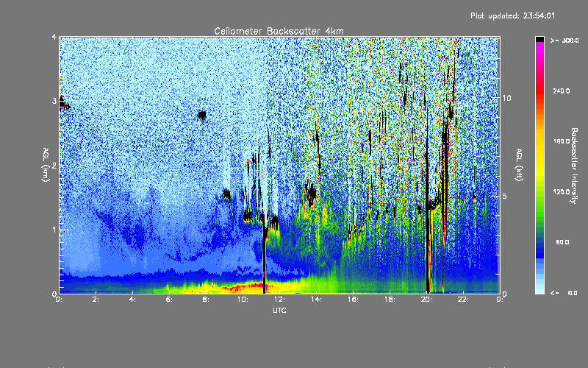Click the "120.0" colorbar value
Viewport: 588px width, 368px height.
point(562,191)
